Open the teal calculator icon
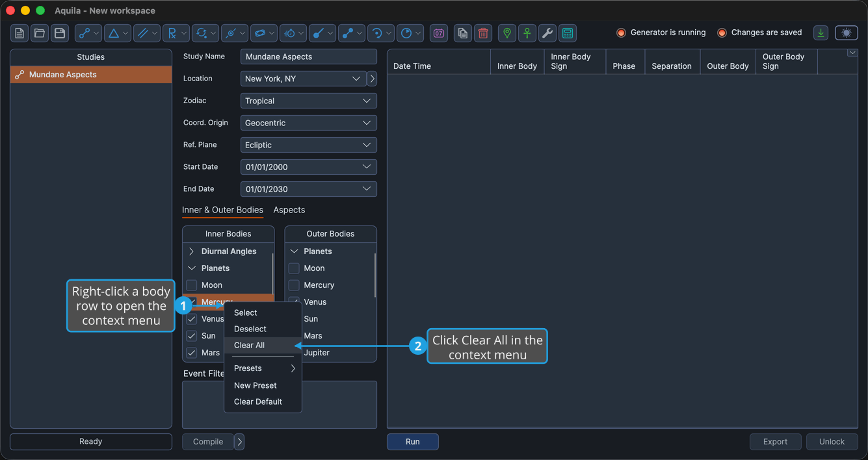Screen dimensions: 868x460 point(568,33)
